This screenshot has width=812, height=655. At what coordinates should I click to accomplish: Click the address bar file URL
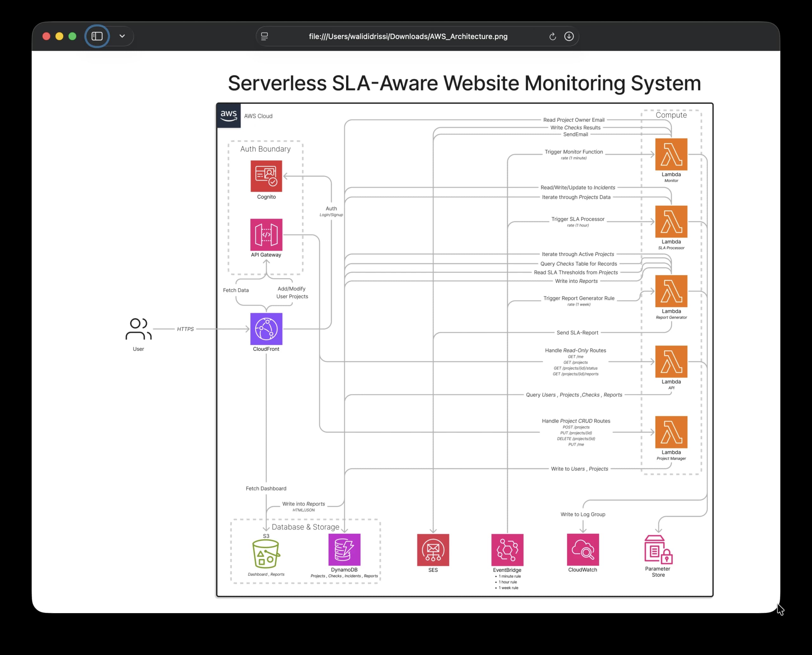pos(408,36)
